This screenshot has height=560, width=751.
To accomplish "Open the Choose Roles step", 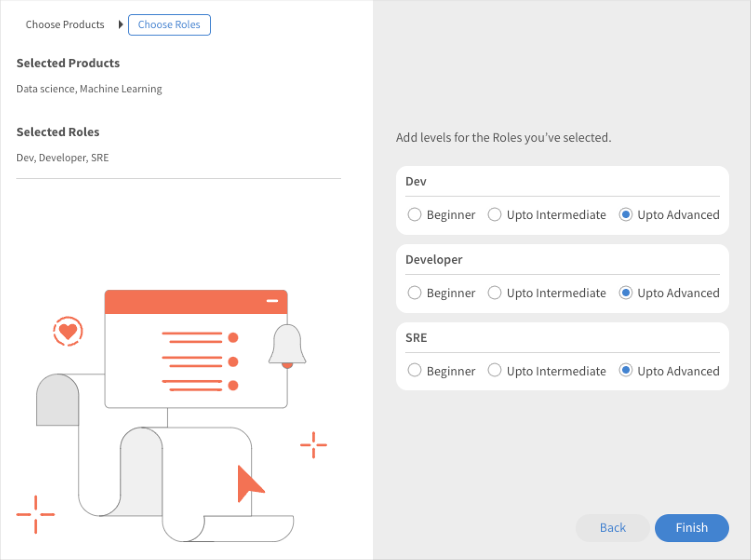I will point(169,25).
